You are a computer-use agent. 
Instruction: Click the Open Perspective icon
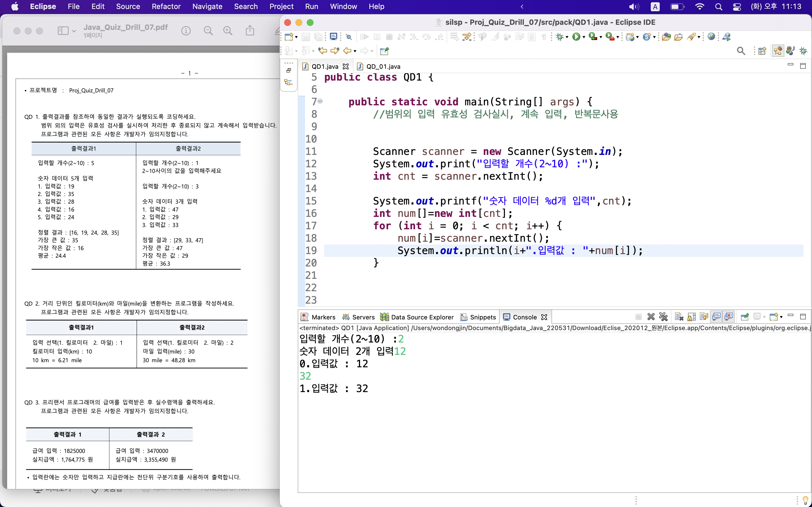click(x=762, y=51)
